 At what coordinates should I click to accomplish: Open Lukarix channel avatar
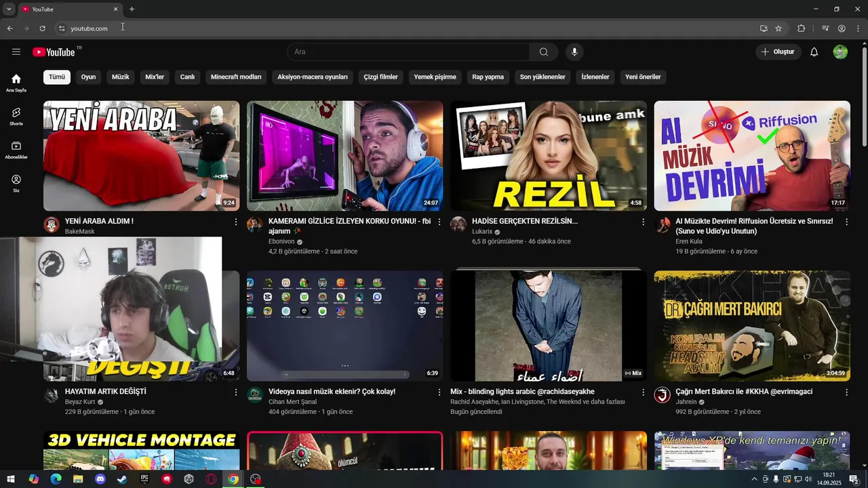coord(458,225)
